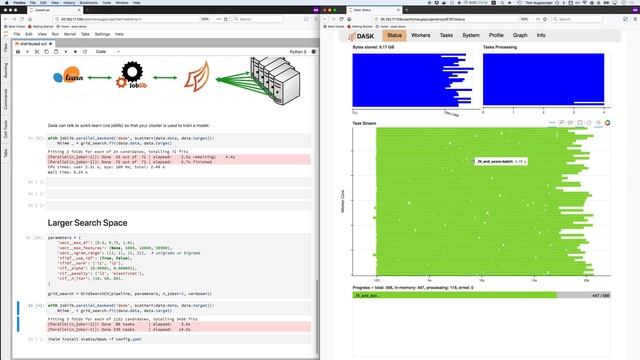Switch to the Dask System tab
Image resolution: width=640 pixels, height=360 pixels.
(x=471, y=36)
